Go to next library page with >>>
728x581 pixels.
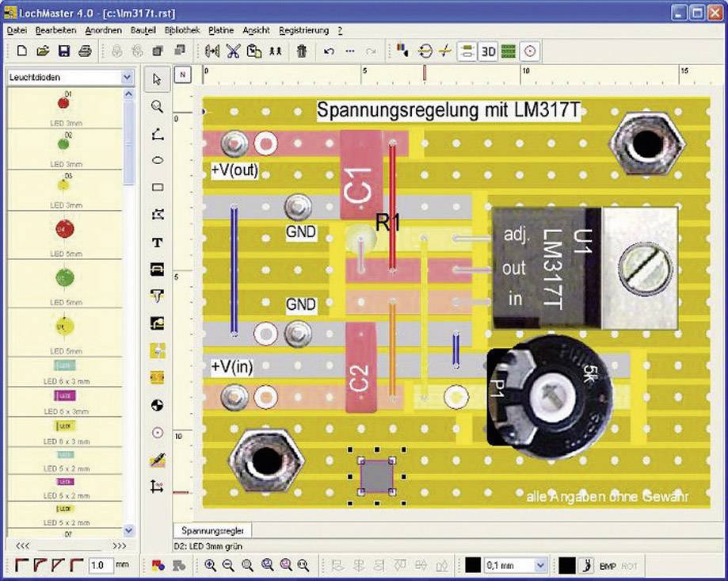120,545
